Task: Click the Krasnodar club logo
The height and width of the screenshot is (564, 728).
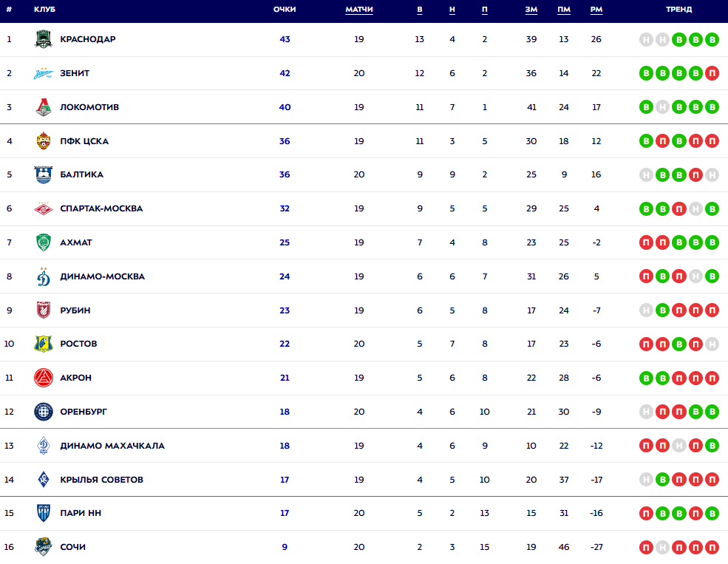Action: 44,39
